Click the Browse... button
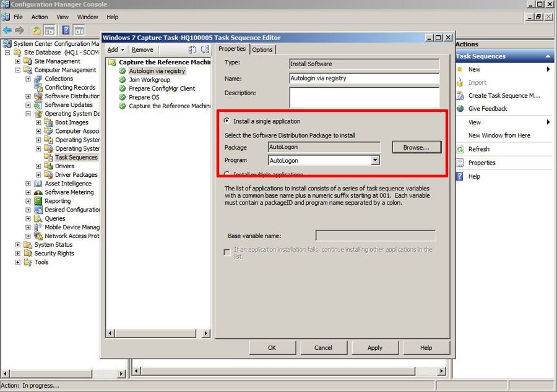The width and height of the screenshot is (557, 392). 417,147
